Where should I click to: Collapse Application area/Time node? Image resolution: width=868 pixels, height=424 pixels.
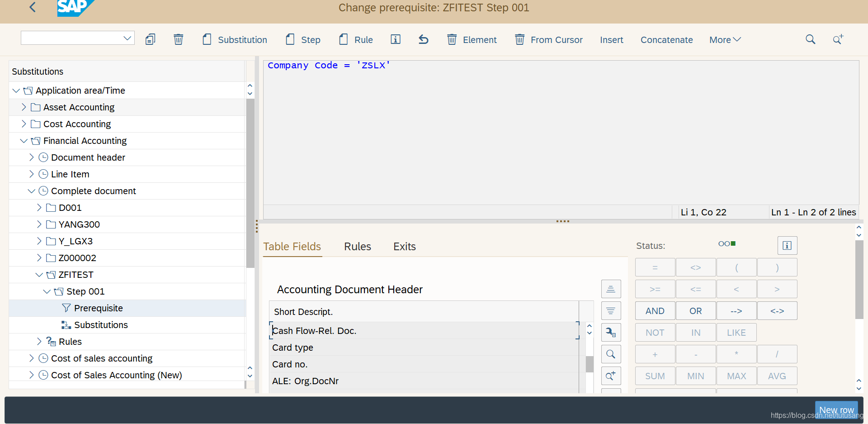16,91
